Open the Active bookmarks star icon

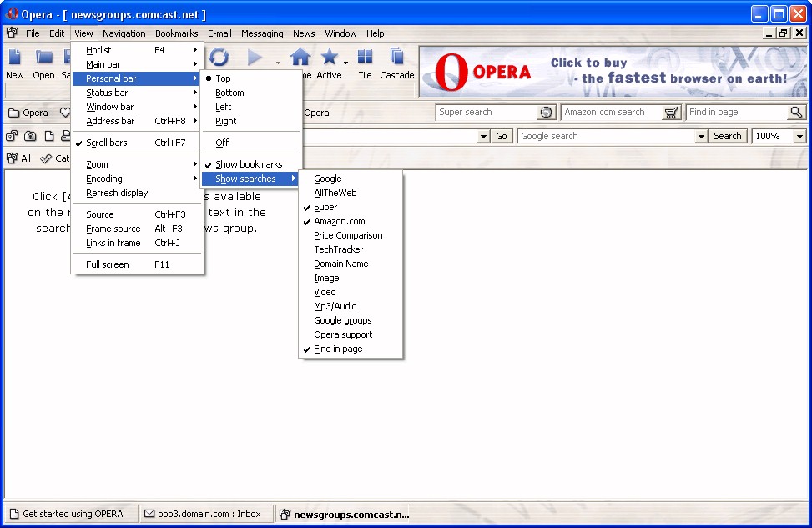(x=330, y=58)
